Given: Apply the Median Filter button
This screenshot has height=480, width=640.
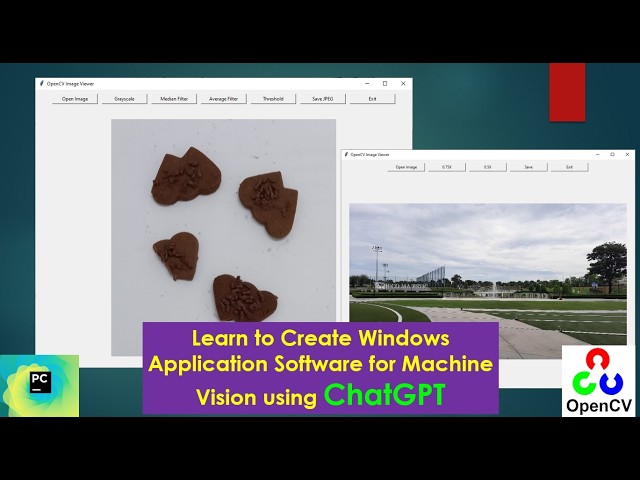Looking at the screenshot, I should click(x=174, y=99).
